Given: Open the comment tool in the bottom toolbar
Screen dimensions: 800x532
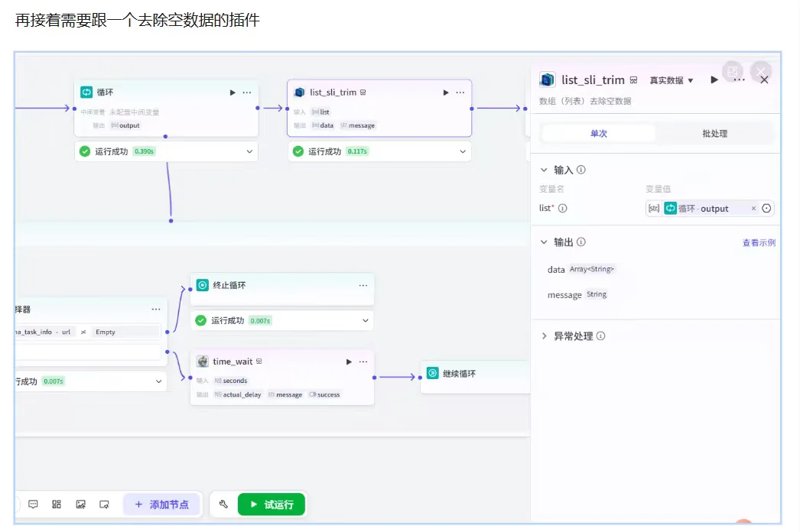Looking at the screenshot, I should coord(33,504).
